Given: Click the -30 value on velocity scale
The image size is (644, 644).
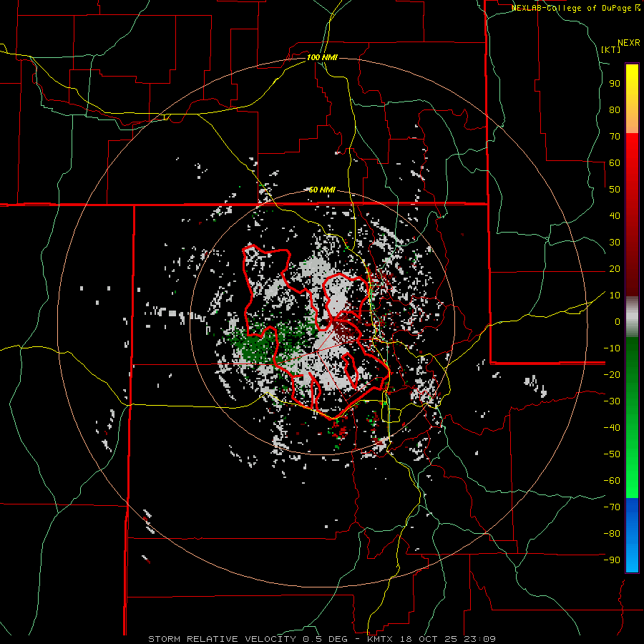Looking at the screenshot, I should click(612, 401).
